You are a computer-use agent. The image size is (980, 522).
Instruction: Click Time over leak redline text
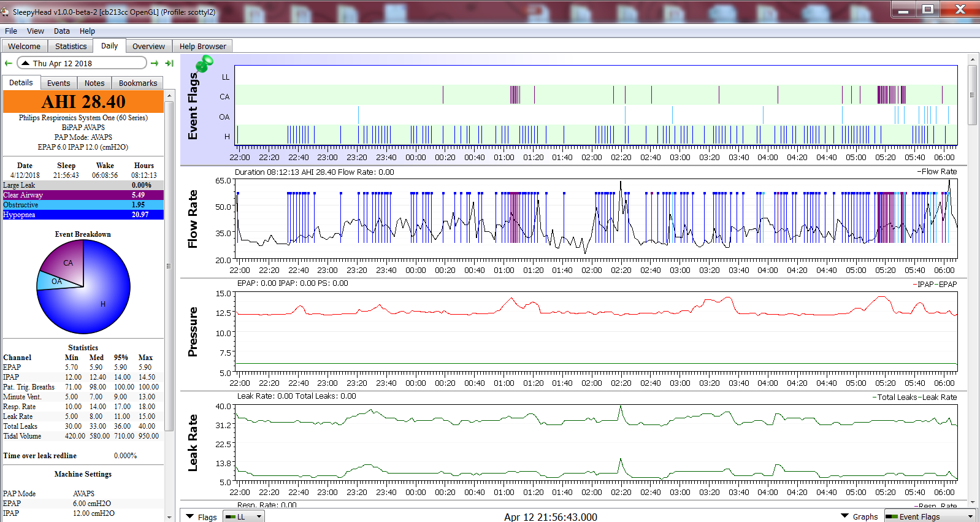click(x=40, y=456)
